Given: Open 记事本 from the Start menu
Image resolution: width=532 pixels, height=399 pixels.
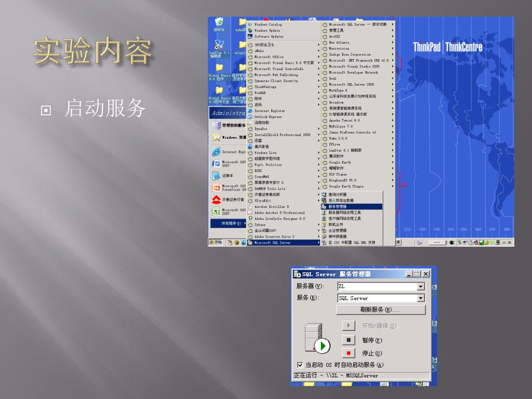Looking at the screenshot, I should [x=228, y=176].
